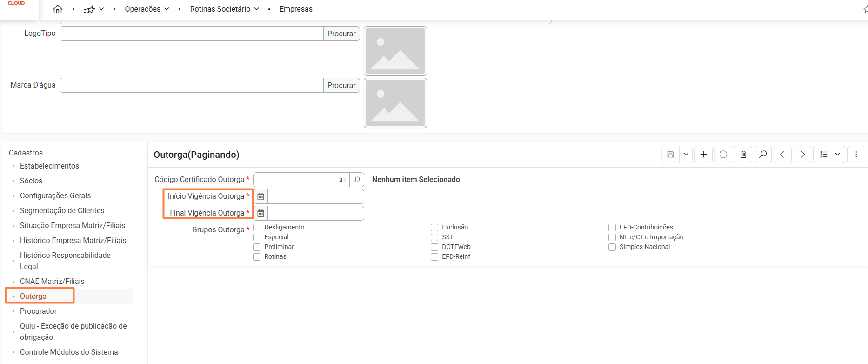Viewport: 868px width, 364px height.
Task: Open the Rotinas Societário menu
Action: pyautogui.click(x=224, y=9)
